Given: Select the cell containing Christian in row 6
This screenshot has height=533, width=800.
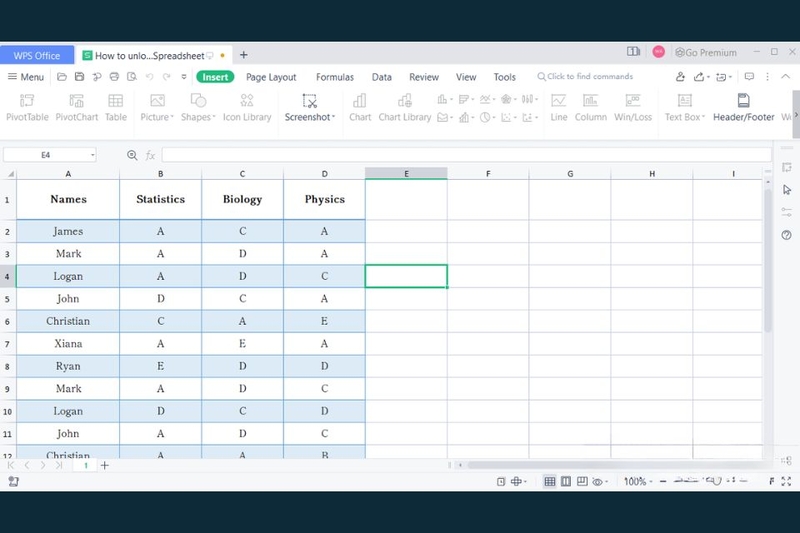Looking at the screenshot, I should coord(68,321).
